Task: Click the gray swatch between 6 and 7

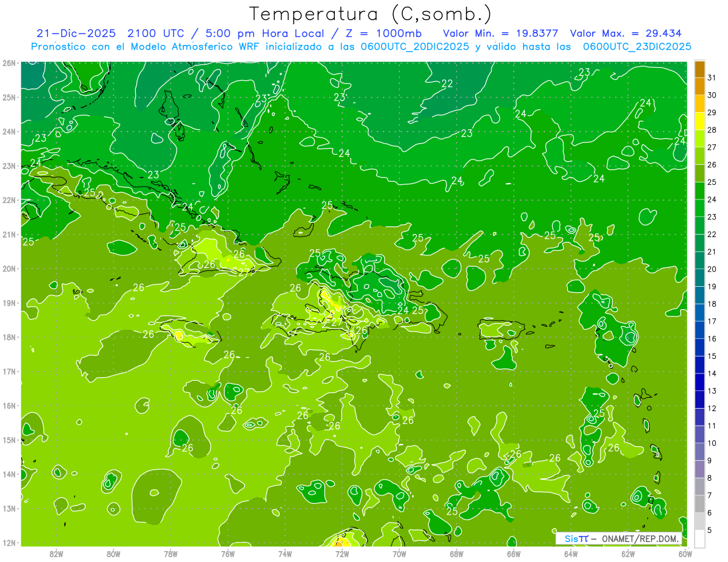Action: (x=699, y=504)
